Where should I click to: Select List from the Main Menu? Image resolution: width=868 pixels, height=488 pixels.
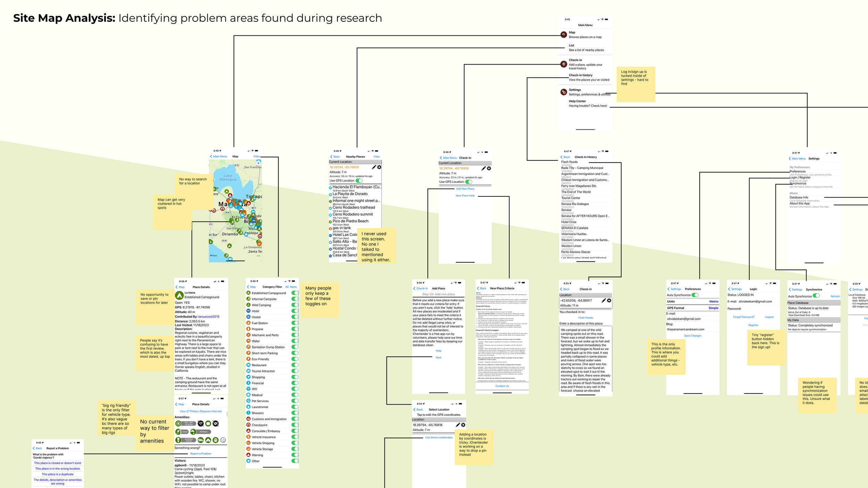click(571, 45)
